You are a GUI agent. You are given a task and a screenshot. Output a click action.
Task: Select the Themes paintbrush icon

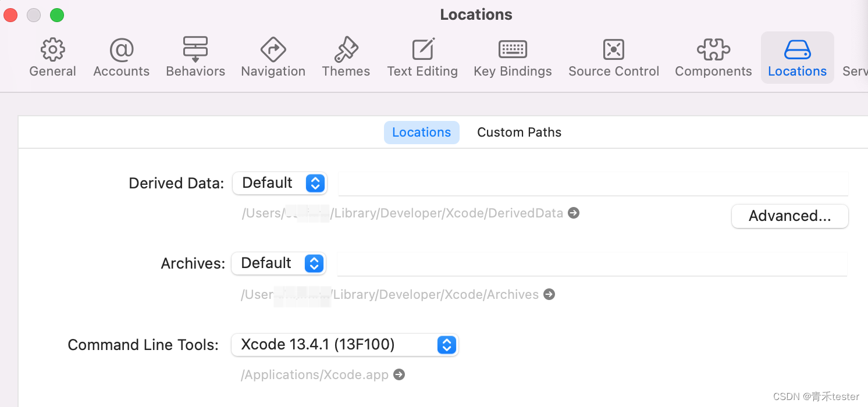pos(346,49)
